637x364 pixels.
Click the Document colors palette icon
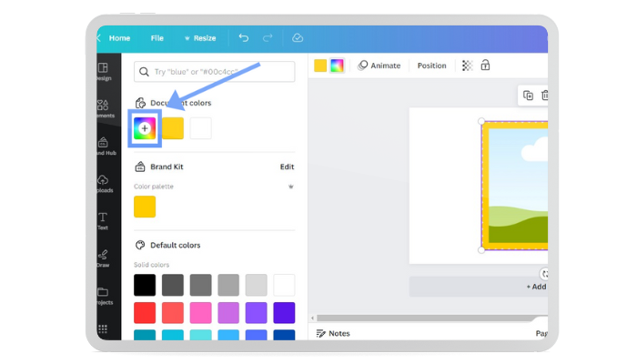[140, 103]
